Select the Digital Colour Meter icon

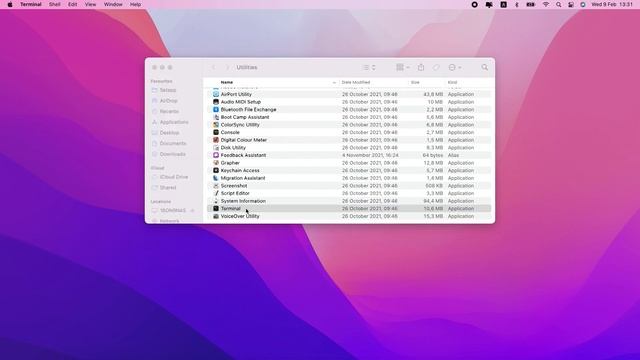click(x=216, y=140)
